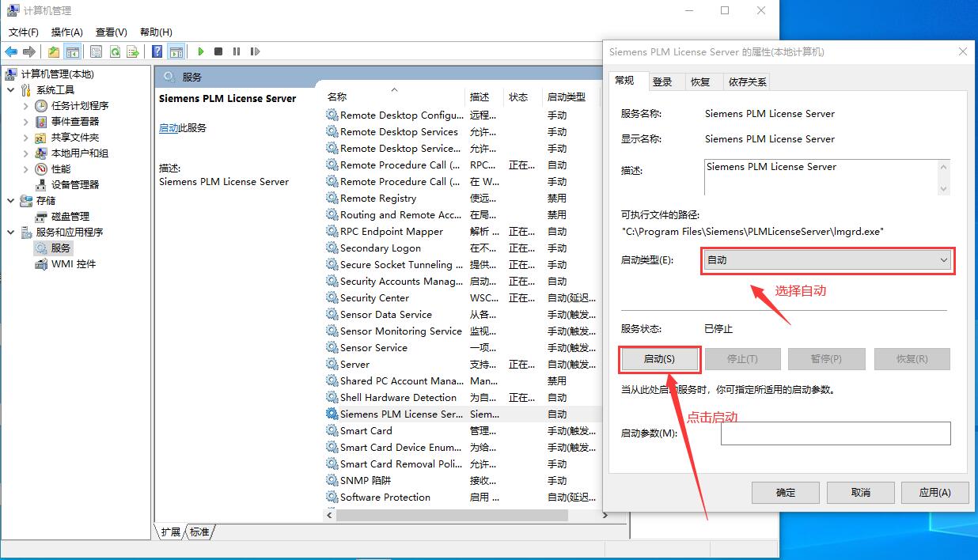
Task: Click the 应用(A) button
Action: 934,492
